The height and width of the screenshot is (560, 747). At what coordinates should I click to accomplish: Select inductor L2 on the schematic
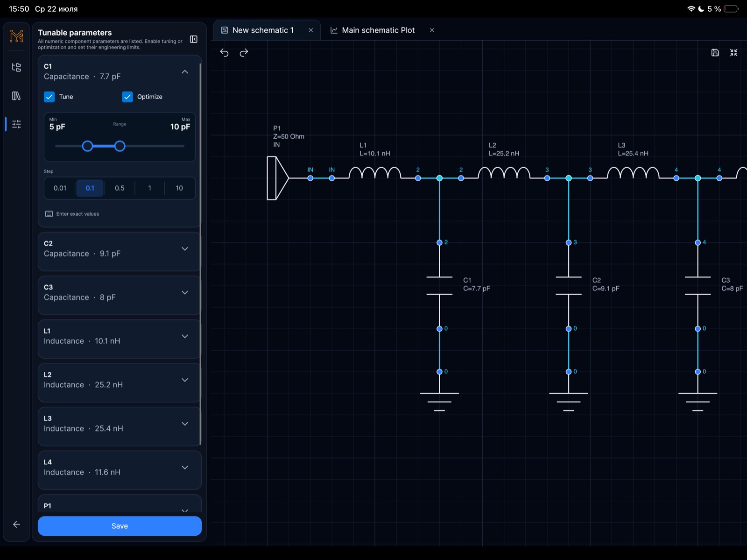(x=504, y=173)
